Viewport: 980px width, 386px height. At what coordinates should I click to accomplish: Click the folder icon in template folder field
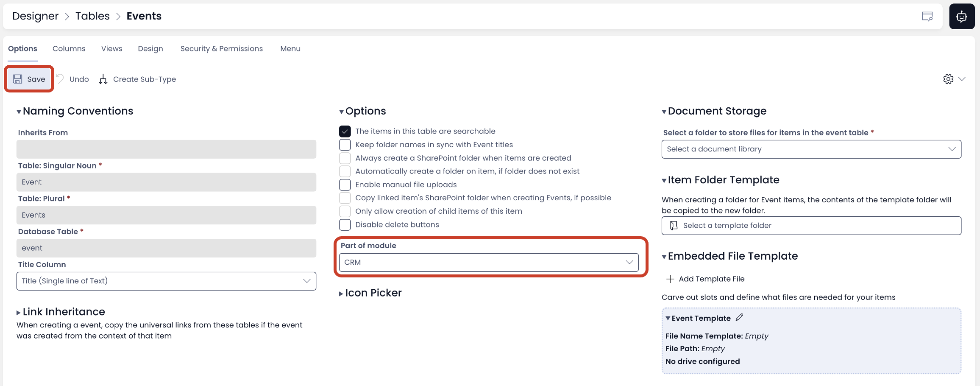coord(674,226)
